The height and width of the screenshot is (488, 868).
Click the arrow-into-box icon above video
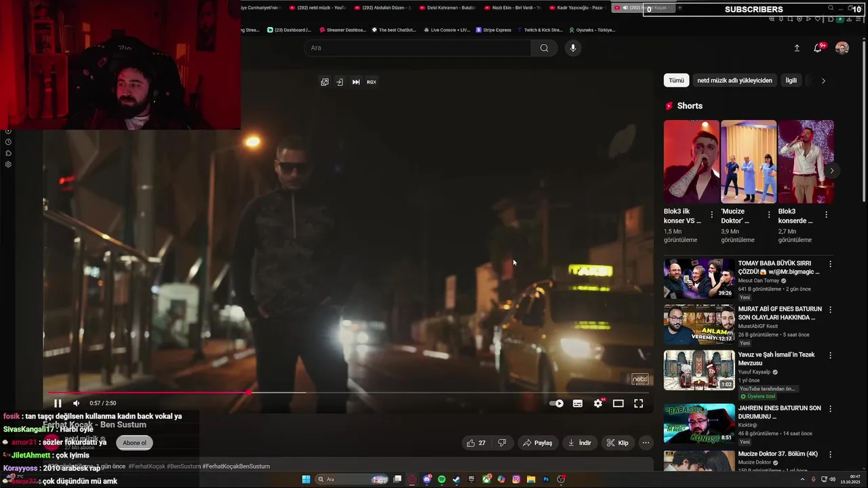tap(340, 82)
